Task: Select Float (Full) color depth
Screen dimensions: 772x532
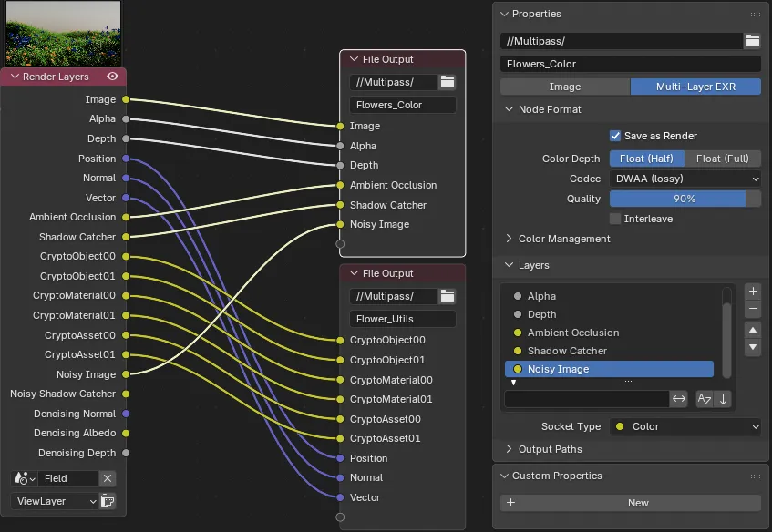Action: point(722,159)
